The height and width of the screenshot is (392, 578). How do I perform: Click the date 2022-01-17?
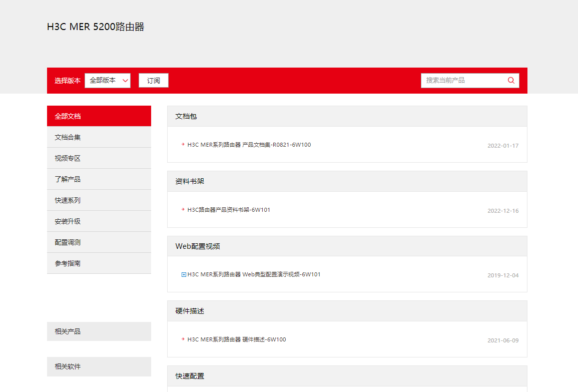(x=503, y=146)
